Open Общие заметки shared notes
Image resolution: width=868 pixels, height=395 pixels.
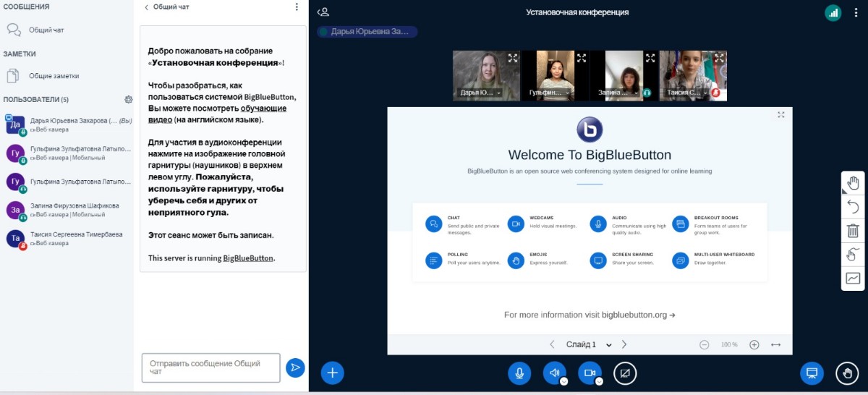pos(54,75)
